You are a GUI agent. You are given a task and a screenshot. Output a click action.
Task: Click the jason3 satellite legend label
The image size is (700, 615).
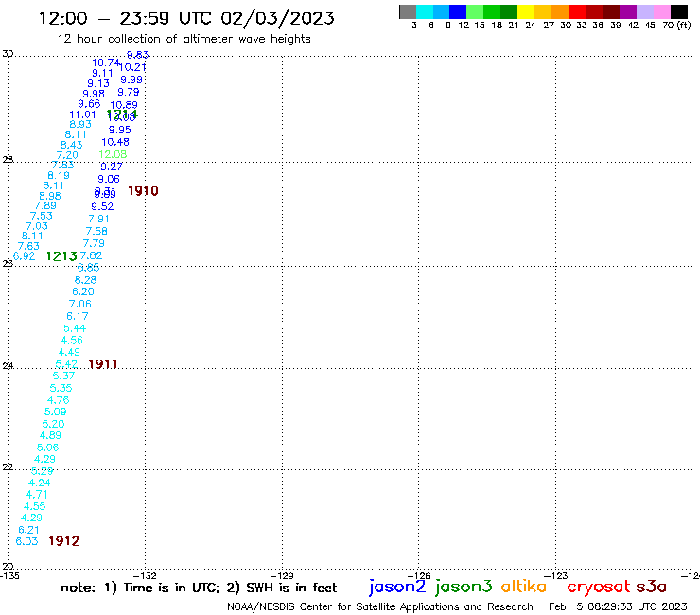[x=464, y=587]
